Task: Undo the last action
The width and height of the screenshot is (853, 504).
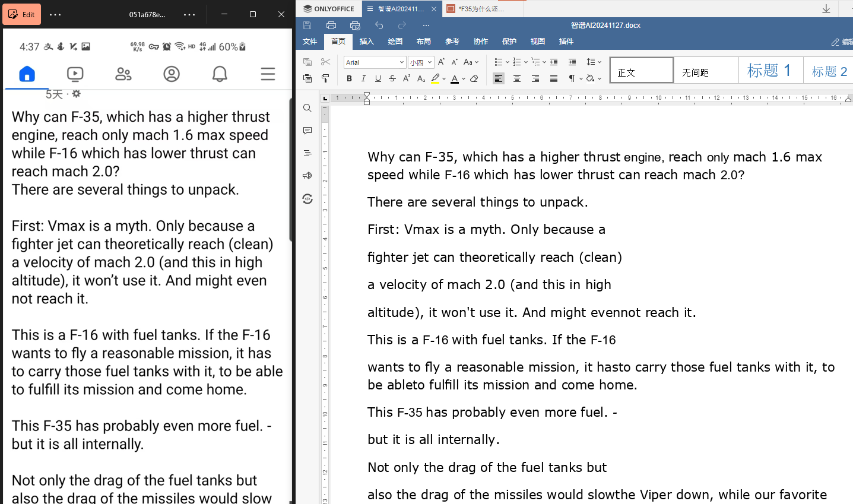Action: click(x=379, y=25)
